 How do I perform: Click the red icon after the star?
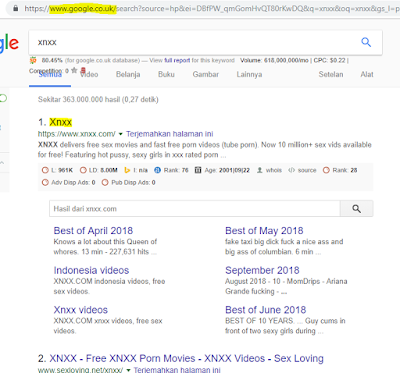click(x=83, y=70)
